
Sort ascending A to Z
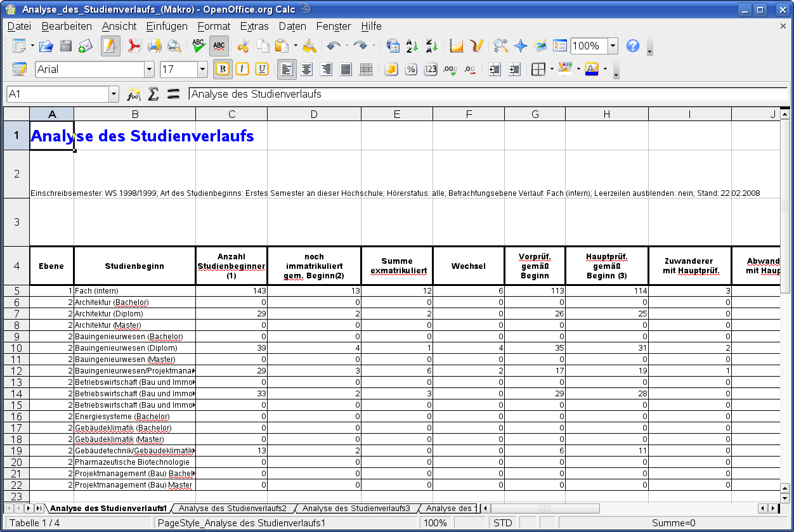(x=412, y=46)
